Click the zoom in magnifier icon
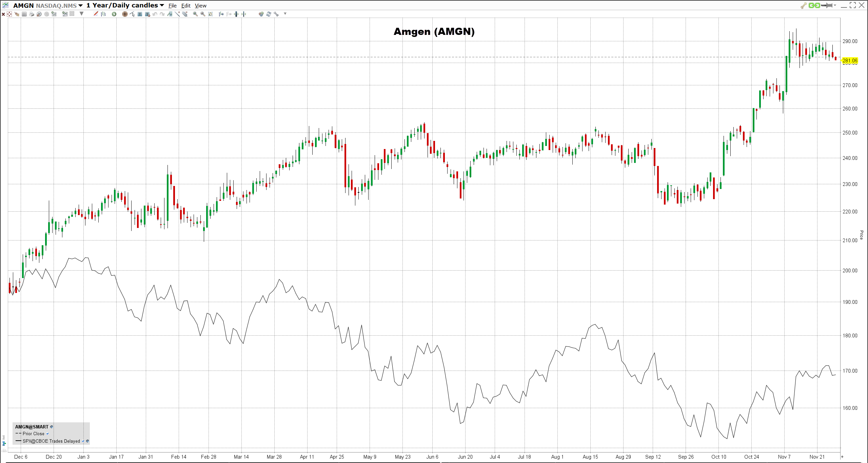The width and height of the screenshot is (868, 463). [195, 14]
